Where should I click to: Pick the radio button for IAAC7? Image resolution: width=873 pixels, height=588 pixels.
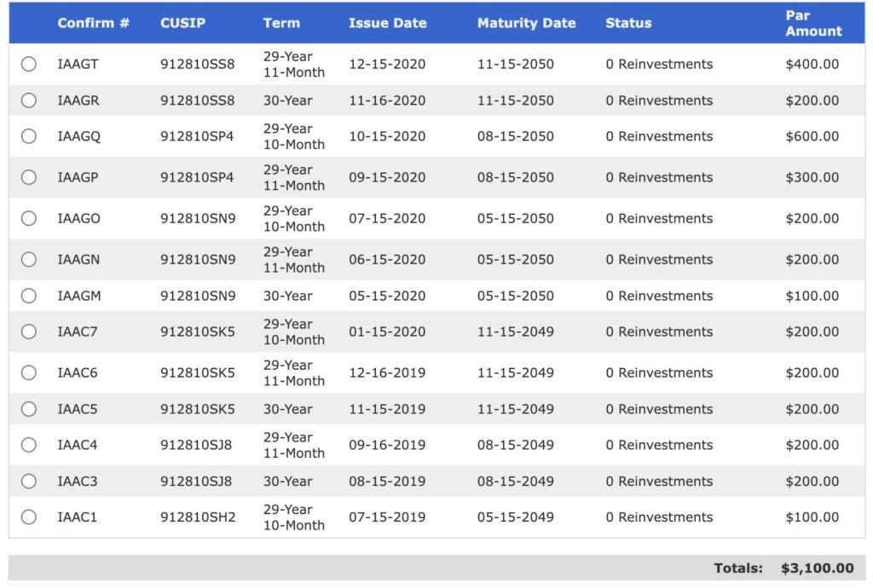coord(29,331)
